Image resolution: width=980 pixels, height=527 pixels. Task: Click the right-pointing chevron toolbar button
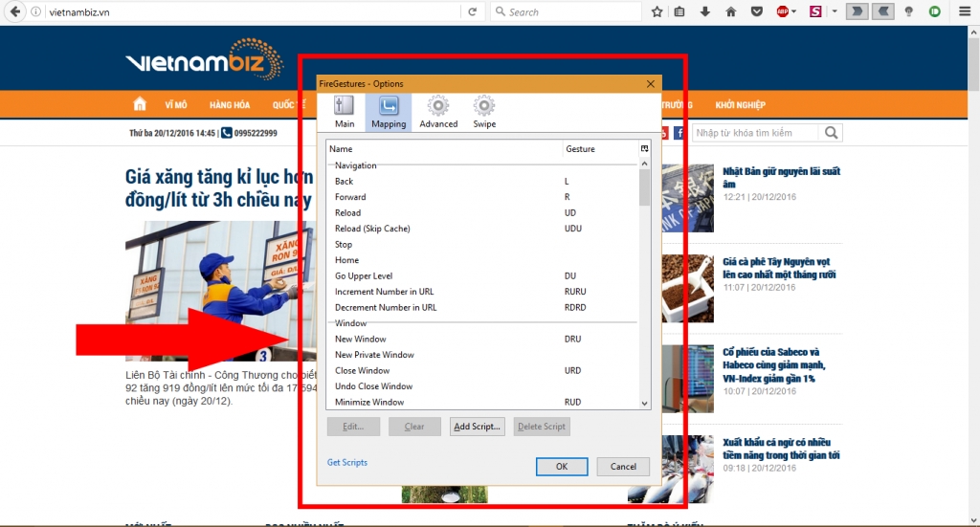tap(857, 11)
